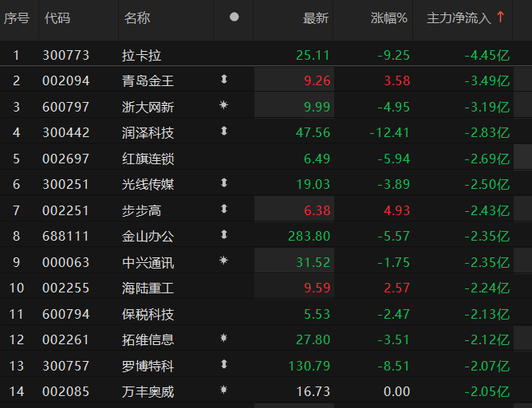Viewport: 532px width, 408px height.
Task: Click stock code 600797
Action: [66, 107]
